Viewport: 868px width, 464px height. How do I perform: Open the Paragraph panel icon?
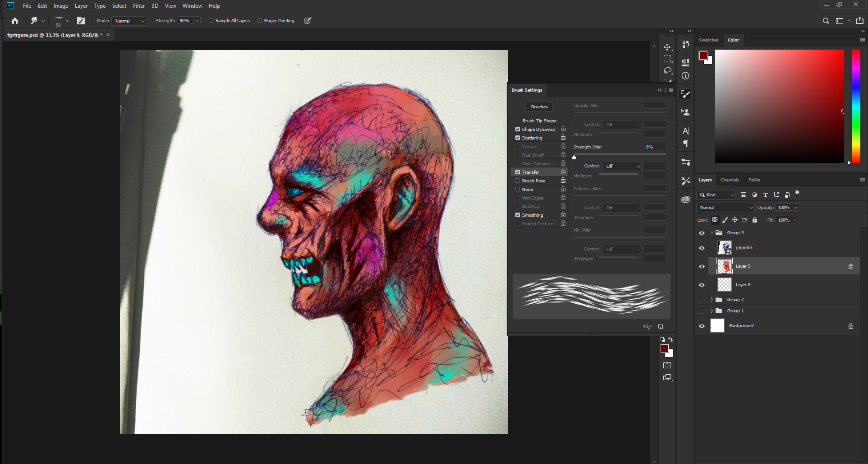coord(685,144)
